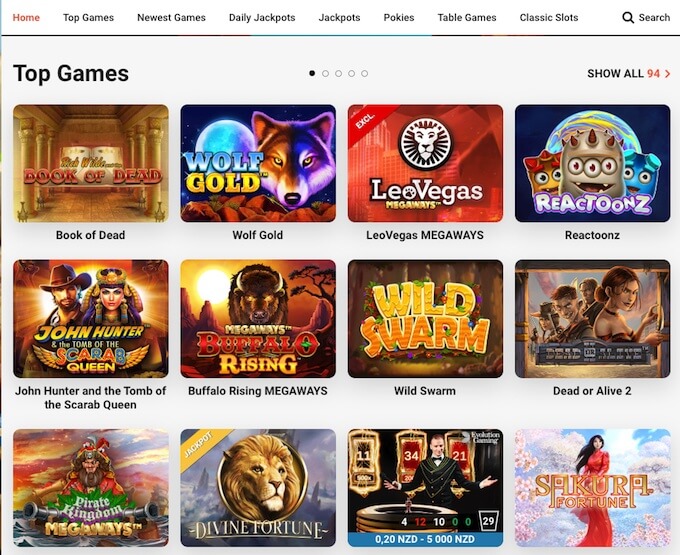This screenshot has height=555, width=680.
Task: Jump to last carousel page dot
Action: coord(364,73)
